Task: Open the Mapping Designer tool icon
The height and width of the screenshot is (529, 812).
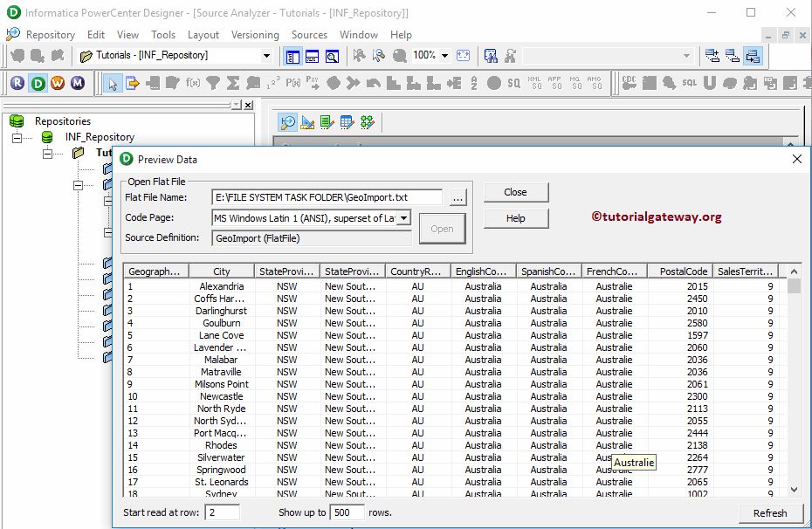Action: coord(368,122)
